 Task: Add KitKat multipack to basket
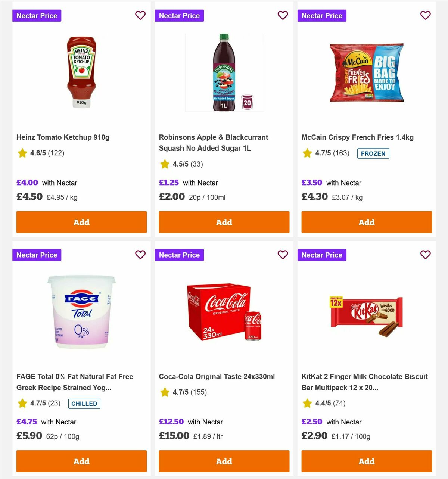[366, 461]
